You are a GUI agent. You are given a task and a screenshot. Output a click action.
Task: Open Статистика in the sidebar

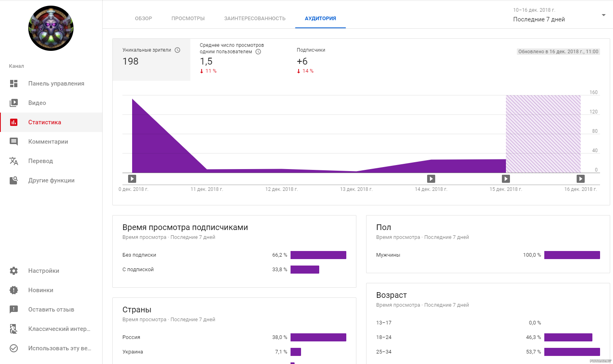click(51, 122)
